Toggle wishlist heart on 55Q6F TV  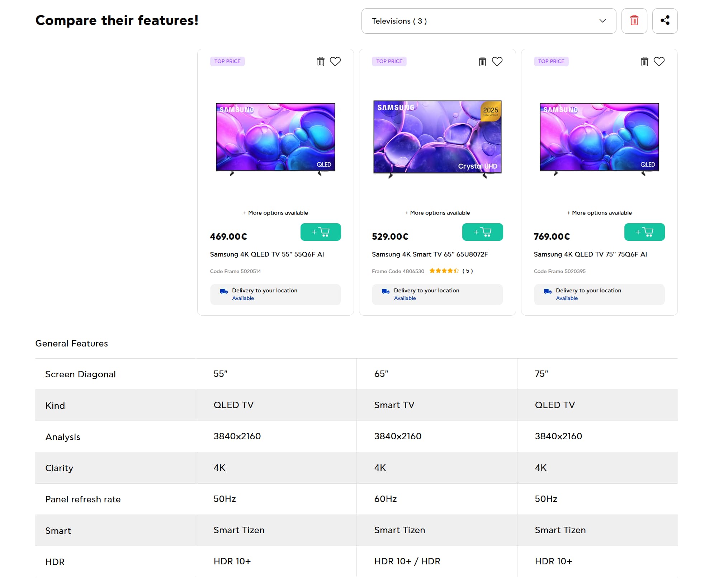[335, 62]
